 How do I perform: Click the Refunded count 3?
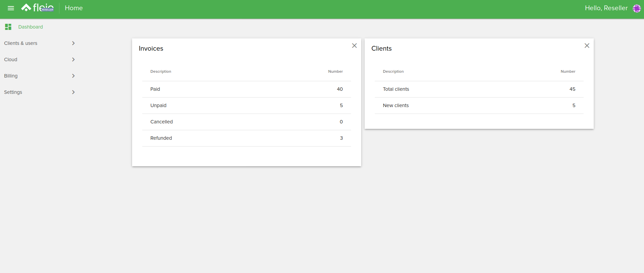342,138
